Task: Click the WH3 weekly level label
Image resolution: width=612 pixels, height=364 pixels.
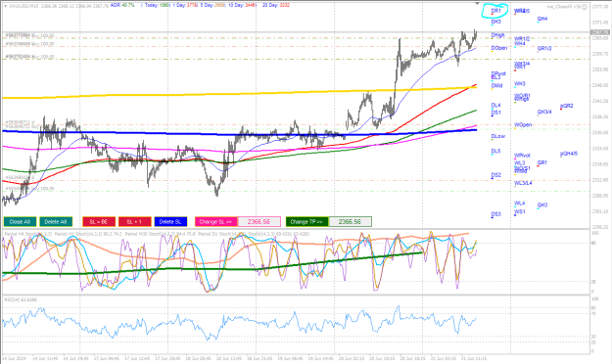Action: (520, 84)
